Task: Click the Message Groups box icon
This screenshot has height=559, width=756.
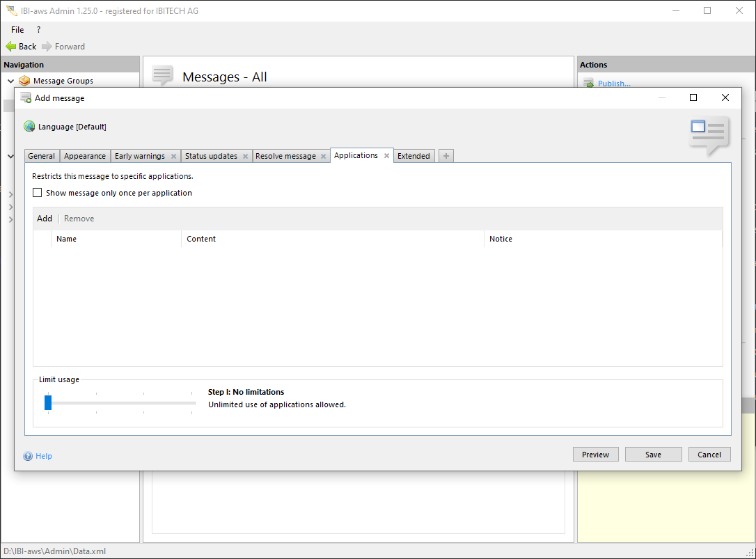Action: (25, 81)
